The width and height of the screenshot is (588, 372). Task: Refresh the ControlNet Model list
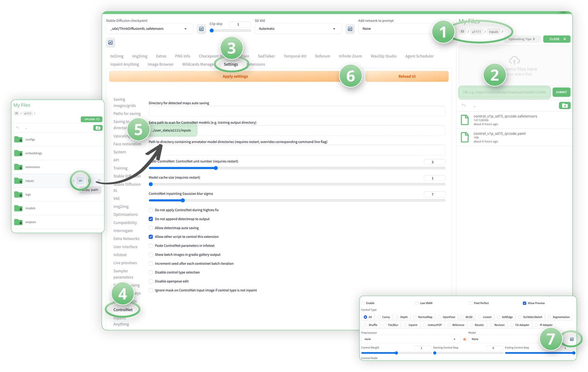(571, 339)
